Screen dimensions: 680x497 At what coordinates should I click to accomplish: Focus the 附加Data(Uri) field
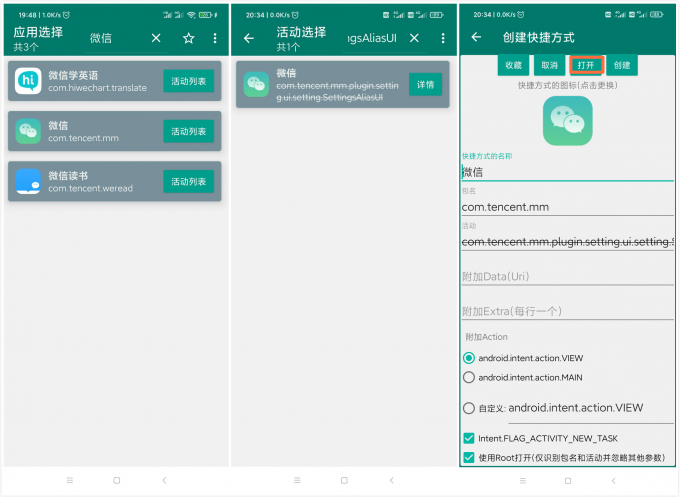point(567,276)
